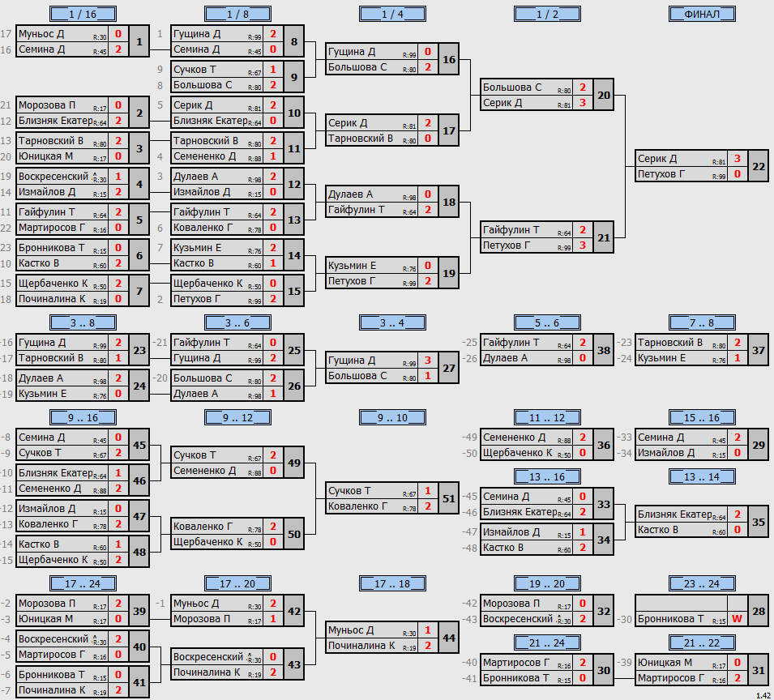Click the '3 .. 6' section header
Screen dimensions: 774x700
click(x=237, y=322)
